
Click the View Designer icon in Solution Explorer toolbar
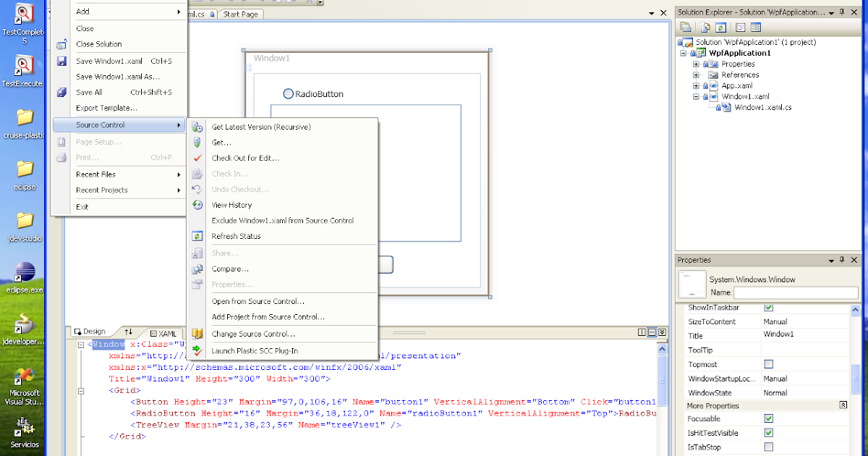point(754,27)
